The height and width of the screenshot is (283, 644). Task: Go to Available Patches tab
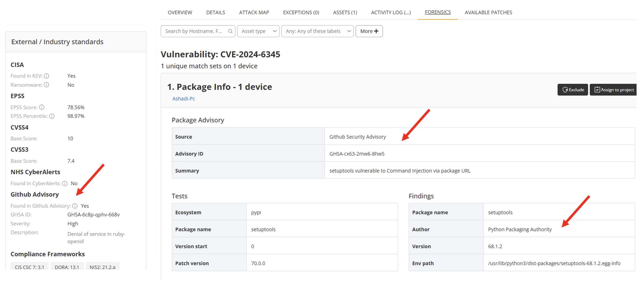(488, 12)
